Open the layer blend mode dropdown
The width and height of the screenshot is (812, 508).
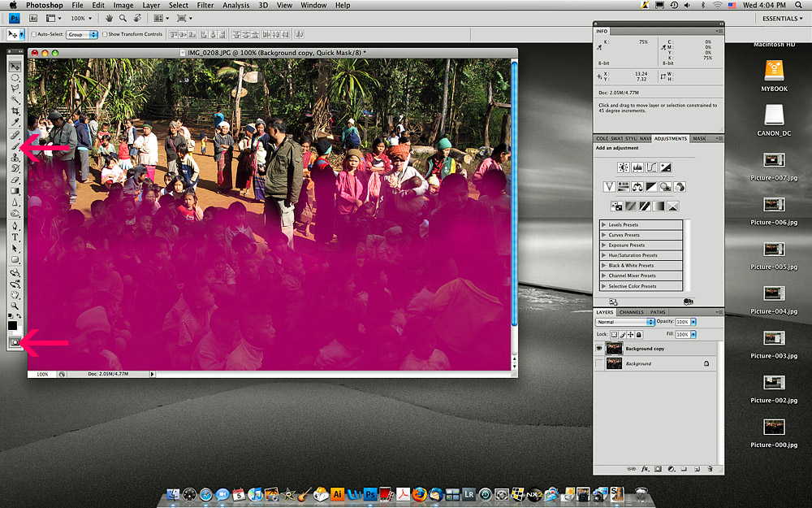click(625, 322)
